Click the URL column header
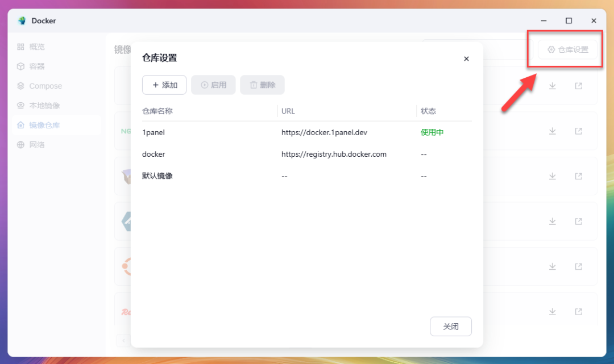Viewport: 614px width, 364px height. pyautogui.click(x=288, y=111)
